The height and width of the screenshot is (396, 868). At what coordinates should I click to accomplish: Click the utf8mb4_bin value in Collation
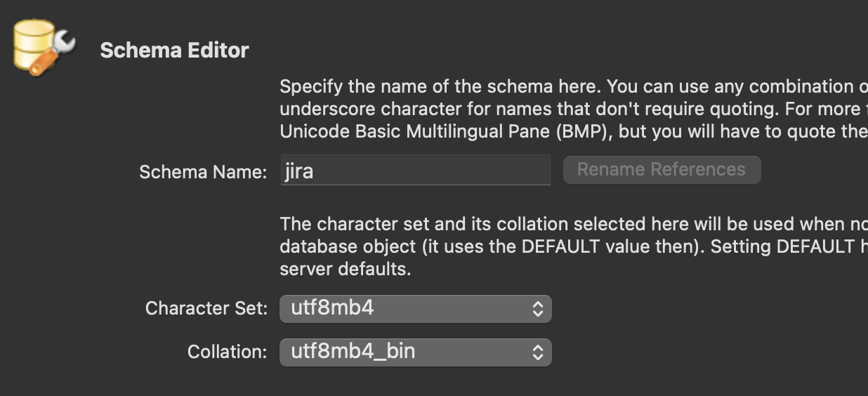[353, 352]
